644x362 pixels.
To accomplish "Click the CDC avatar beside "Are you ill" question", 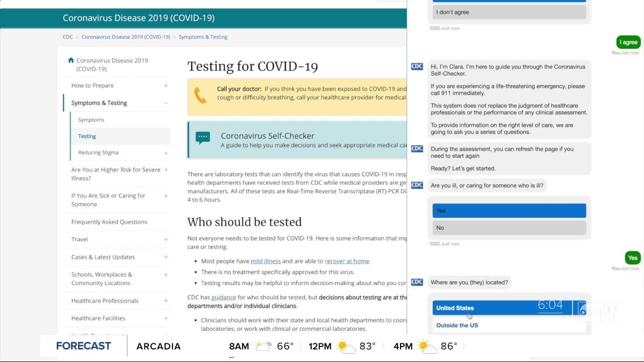I will (x=417, y=185).
